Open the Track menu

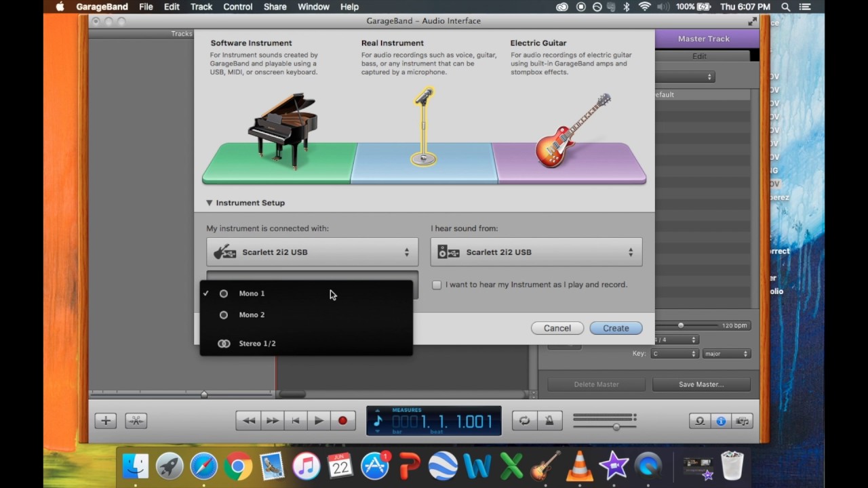click(201, 7)
